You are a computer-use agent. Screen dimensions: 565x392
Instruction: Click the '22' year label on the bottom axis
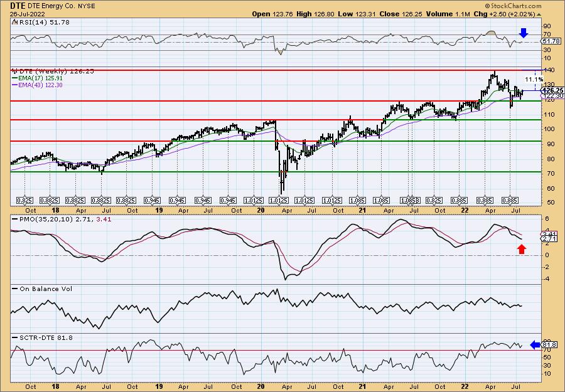(x=465, y=386)
